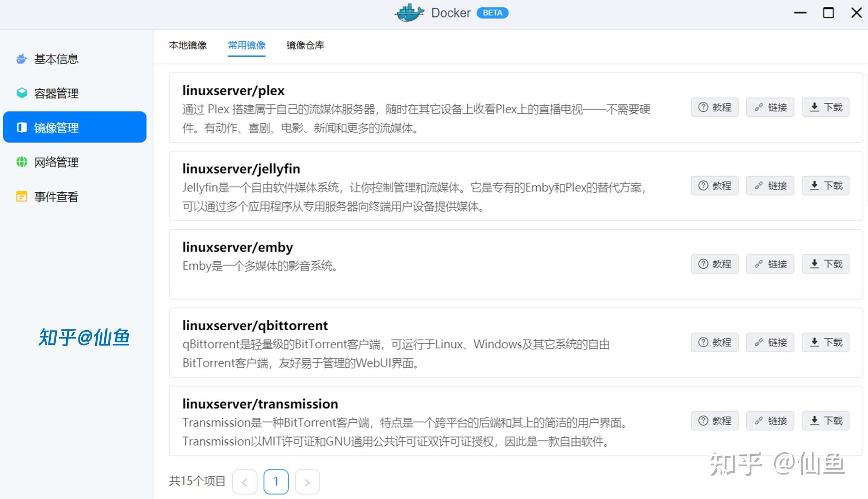Open 事件查看 in the sidebar
The height and width of the screenshot is (499, 868).
75,196
